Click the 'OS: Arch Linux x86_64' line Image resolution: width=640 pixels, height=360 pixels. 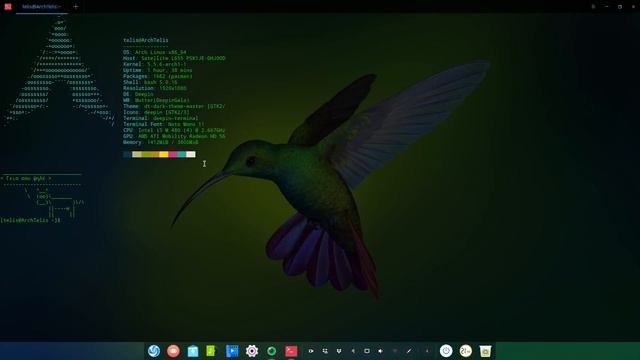pos(155,52)
